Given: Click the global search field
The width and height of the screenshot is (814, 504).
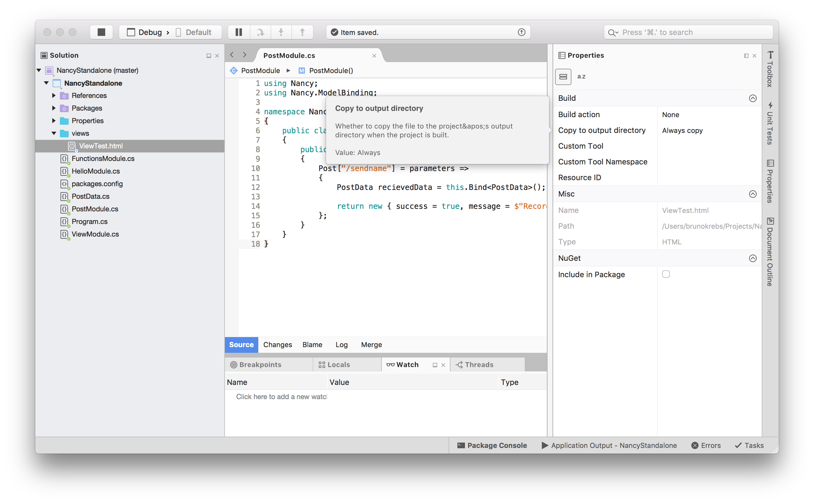Looking at the screenshot, I should click(688, 32).
